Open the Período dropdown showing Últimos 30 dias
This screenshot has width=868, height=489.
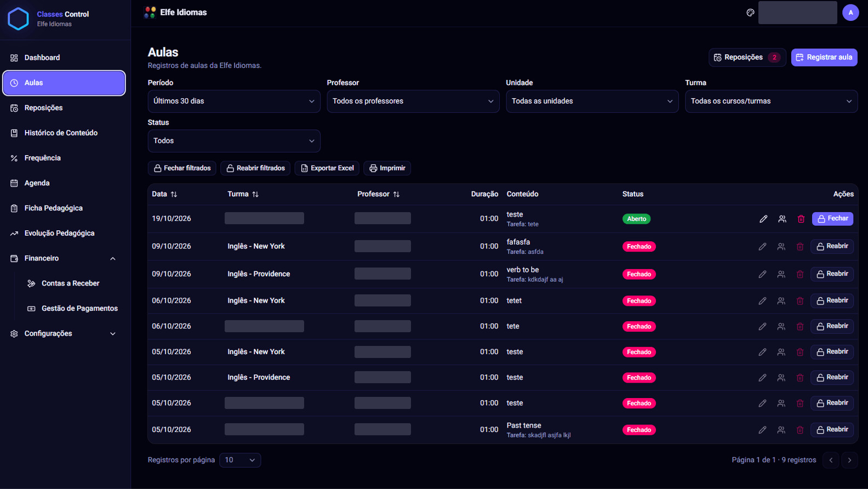pyautogui.click(x=234, y=101)
